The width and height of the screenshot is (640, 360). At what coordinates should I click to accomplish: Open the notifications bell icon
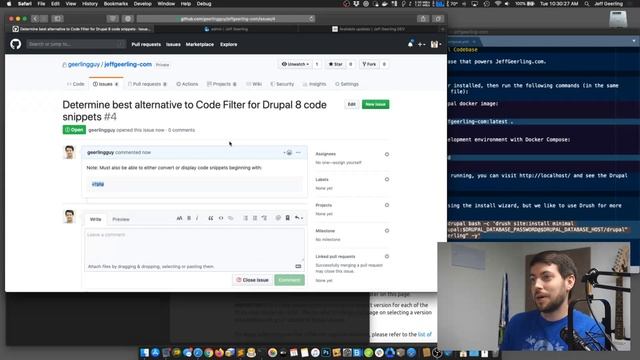[x=410, y=44]
